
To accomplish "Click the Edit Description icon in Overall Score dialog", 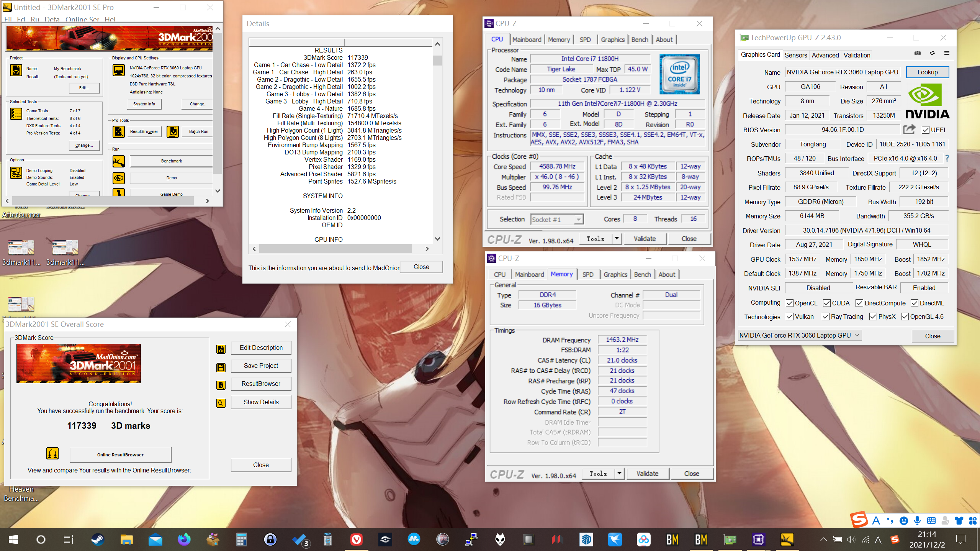I will coord(221,349).
